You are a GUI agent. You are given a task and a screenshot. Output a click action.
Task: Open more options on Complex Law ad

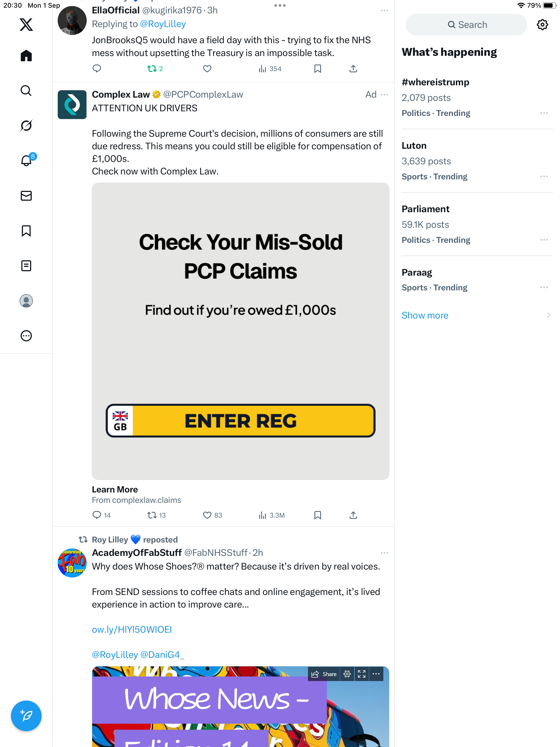pos(384,95)
